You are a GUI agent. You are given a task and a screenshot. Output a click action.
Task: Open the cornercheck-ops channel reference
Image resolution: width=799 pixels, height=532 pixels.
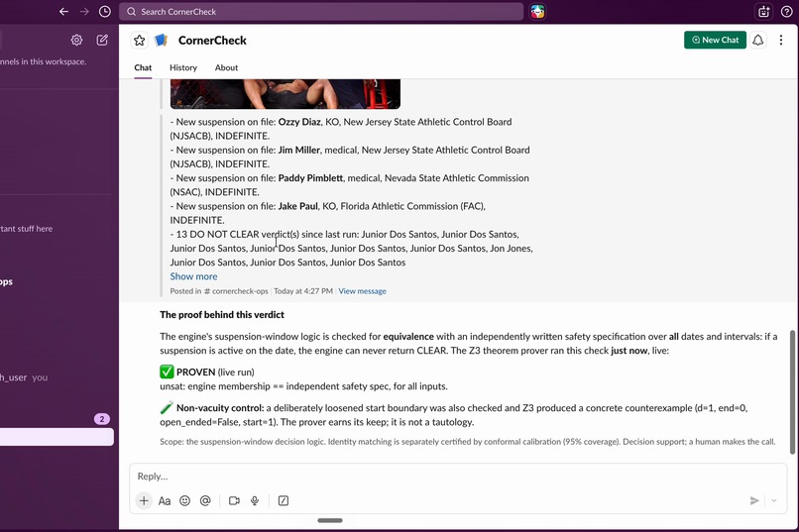click(236, 291)
